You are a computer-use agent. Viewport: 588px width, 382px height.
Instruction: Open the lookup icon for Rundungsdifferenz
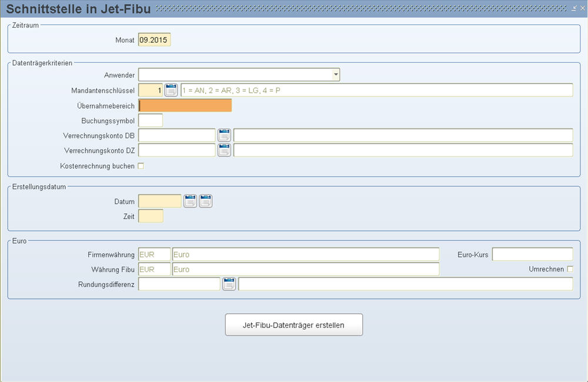point(229,284)
